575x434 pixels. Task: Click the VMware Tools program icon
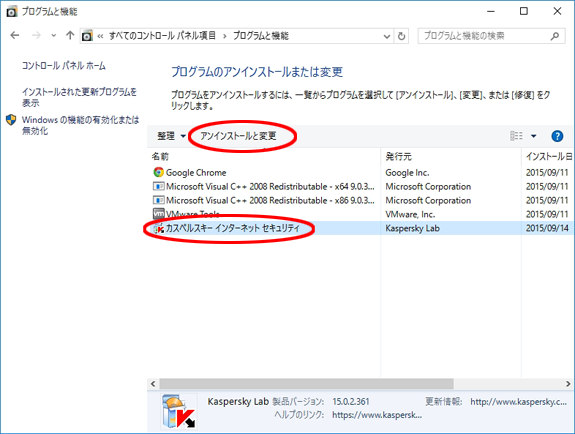click(158, 214)
